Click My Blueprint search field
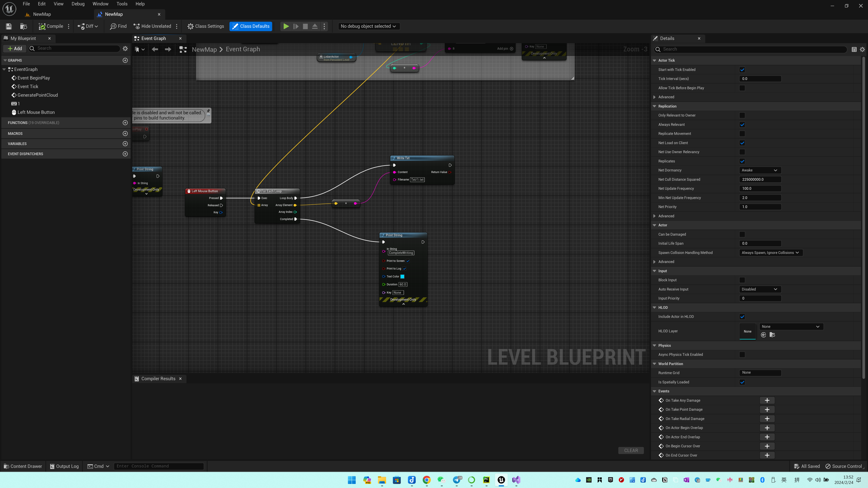Image resolution: width=868 pixels, height=488 pixels. [74, 49]
